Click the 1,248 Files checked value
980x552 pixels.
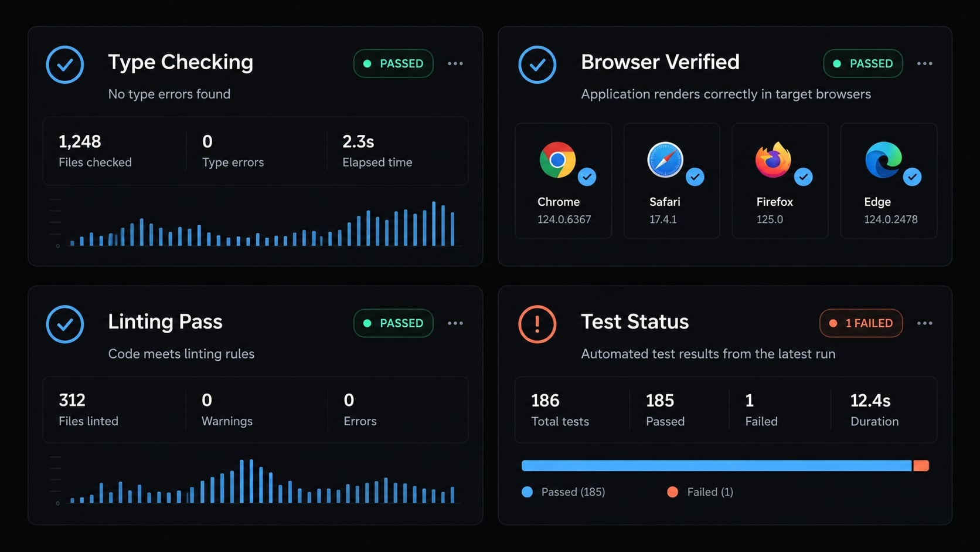coord(80,141)
